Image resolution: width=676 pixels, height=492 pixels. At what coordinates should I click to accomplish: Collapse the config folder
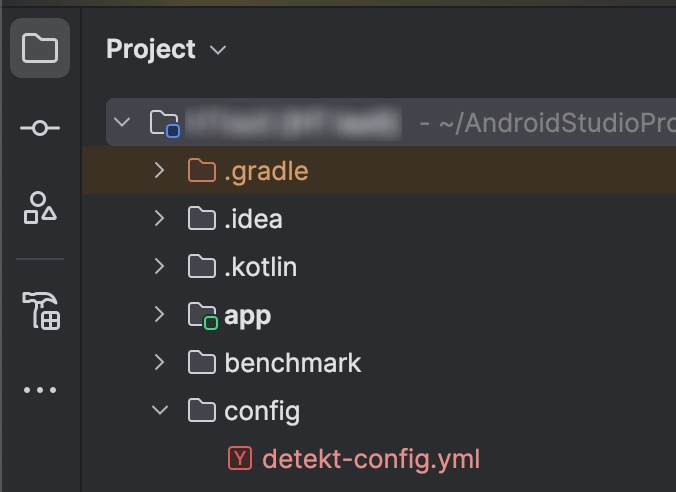click(x=160, y=410)
